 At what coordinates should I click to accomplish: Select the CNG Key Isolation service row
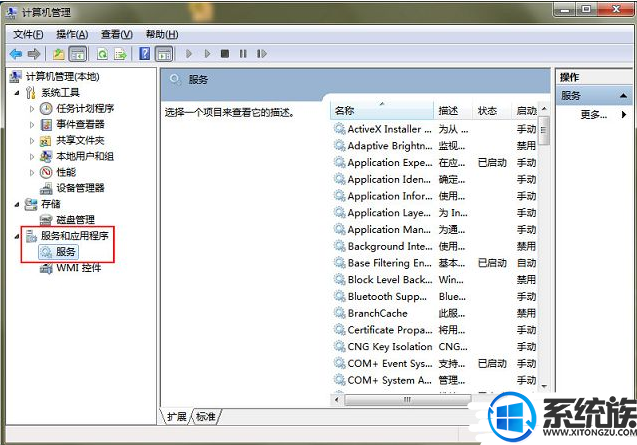coord(435,347)
